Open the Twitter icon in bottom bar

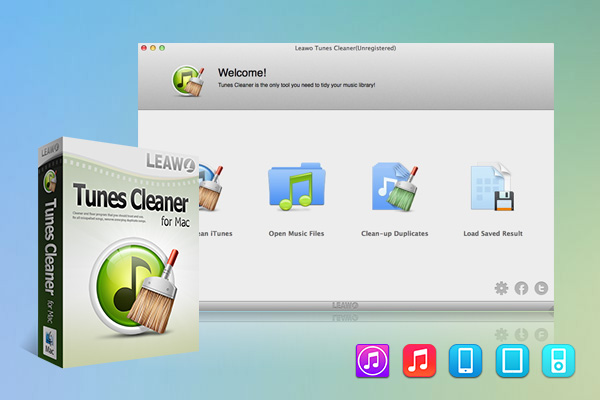(x=541, y=288)
